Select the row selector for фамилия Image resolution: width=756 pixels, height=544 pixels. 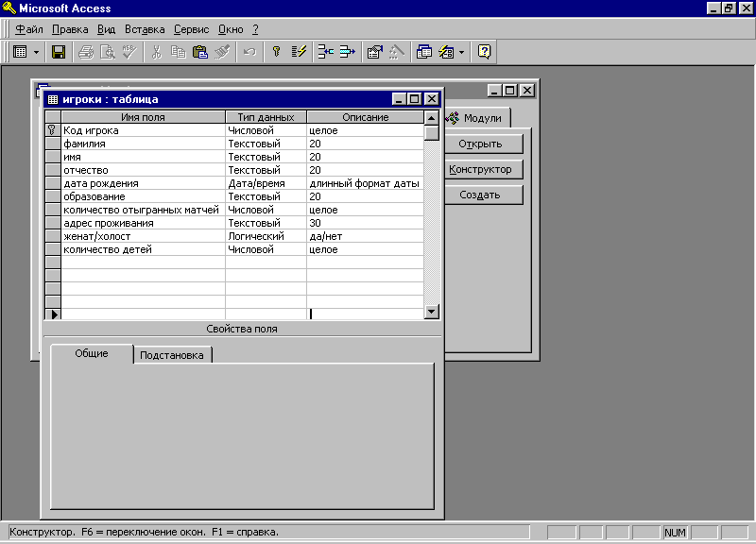coord(53,144)
